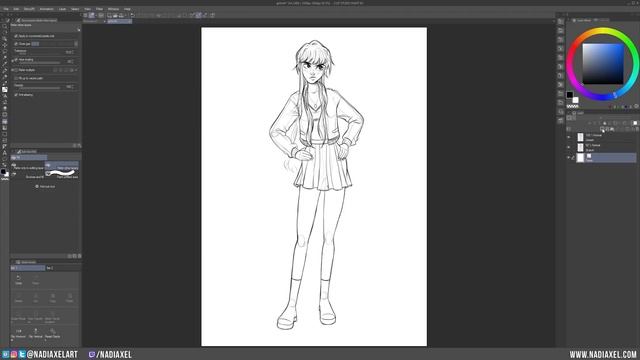Switch to Set 1 tab in Quick Access
The width and height of the screenshot is (640, 360).
pos(28,268)
